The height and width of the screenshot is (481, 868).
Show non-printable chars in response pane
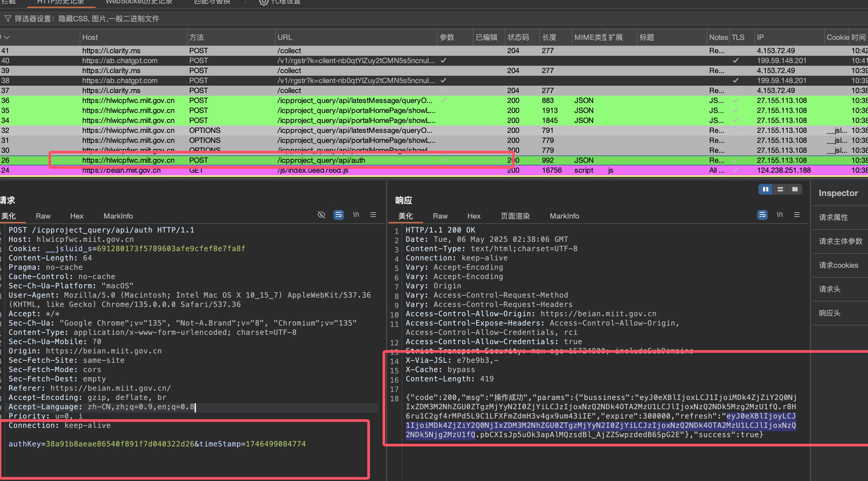coord(779,215)
